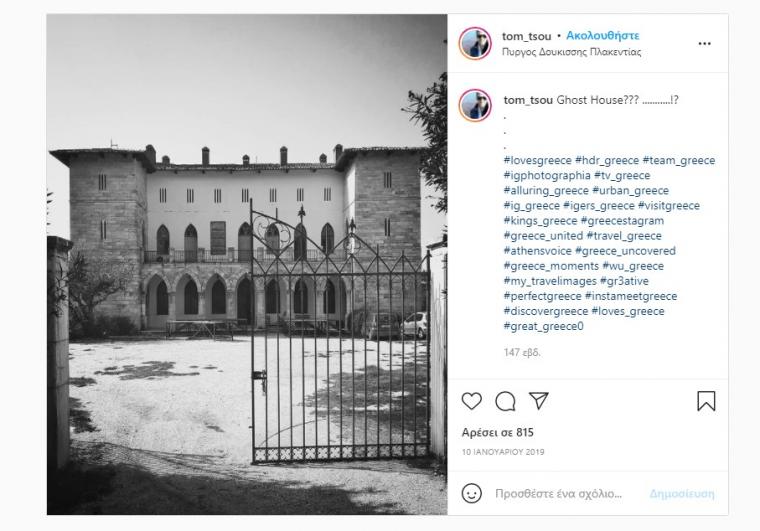The image size is (760, 531).
Task: Open the emoji picker smiley icon
Action: click(471, 493)
